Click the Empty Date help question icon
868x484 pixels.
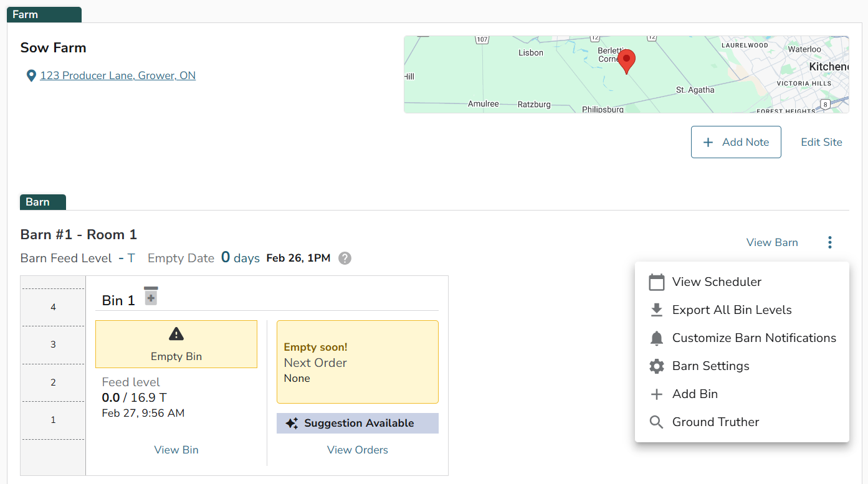point(345,258)
